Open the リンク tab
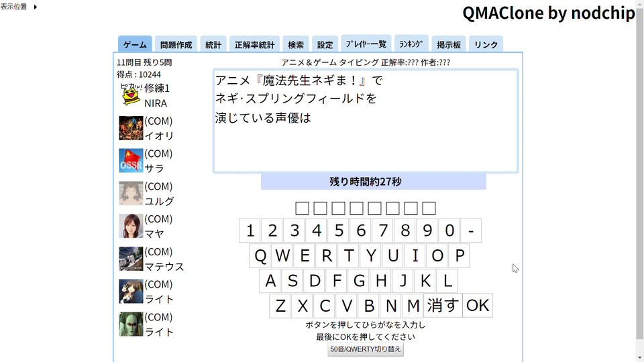The image size is (644, 362). point(486,44)
